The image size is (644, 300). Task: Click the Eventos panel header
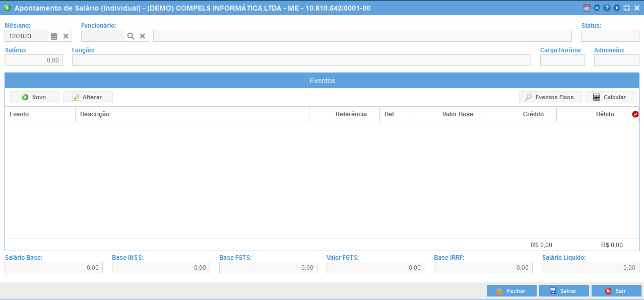(x=322, y=81)
